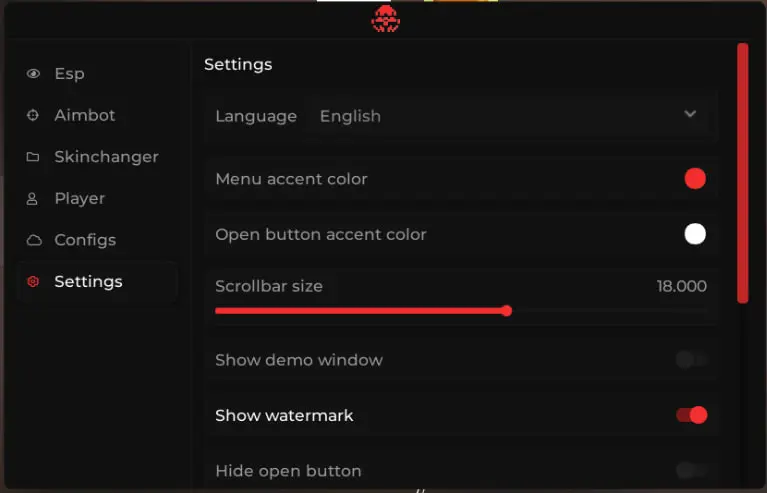Viewport: 767px width, 493px height.
Task: Click the crosshair icon beside Aimbot
Action: pyautogui.click(x=33, y=115)
